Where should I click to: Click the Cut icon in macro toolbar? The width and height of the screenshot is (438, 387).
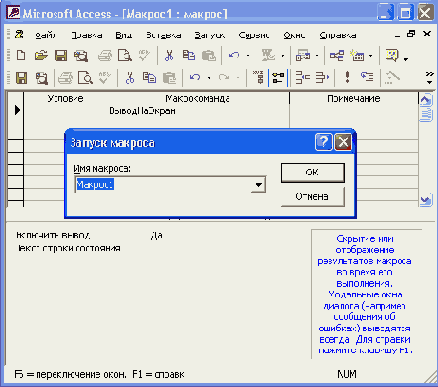coord(130,78)
